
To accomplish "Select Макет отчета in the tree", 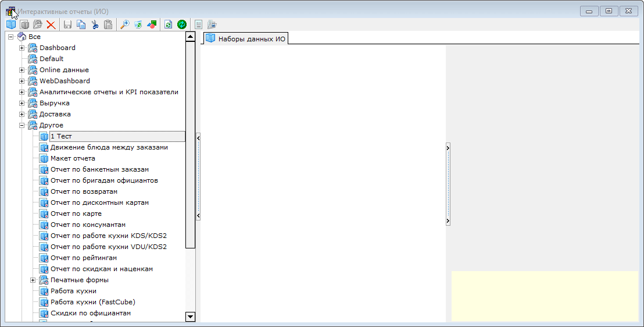I will click(73, 158).
